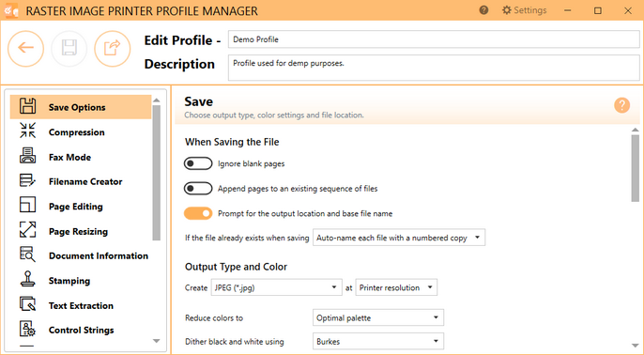
Task: Click the Page Resizing arrows icon
Action: pyautogui.click(x=27, y=230)
